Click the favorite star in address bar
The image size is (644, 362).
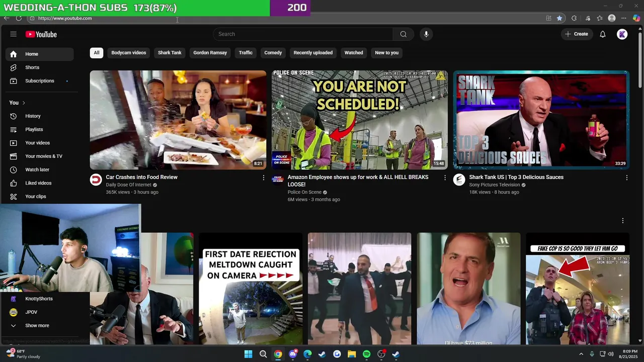coord(559,18)
